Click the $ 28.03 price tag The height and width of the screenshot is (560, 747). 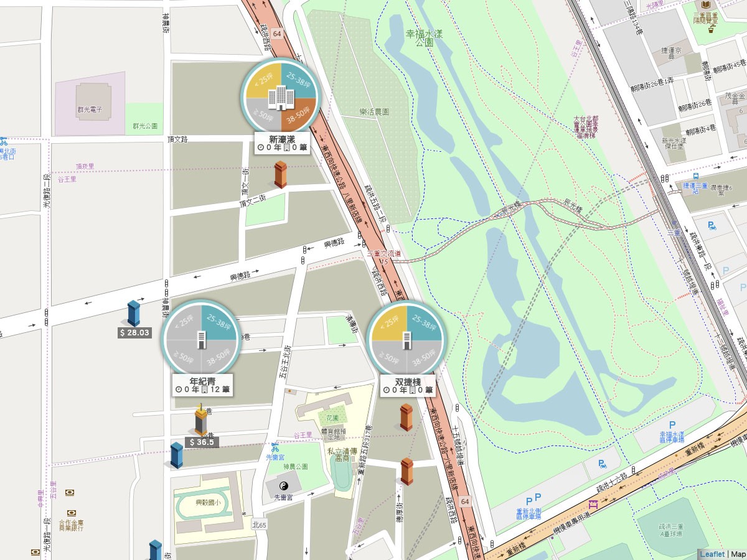[134, 333]
